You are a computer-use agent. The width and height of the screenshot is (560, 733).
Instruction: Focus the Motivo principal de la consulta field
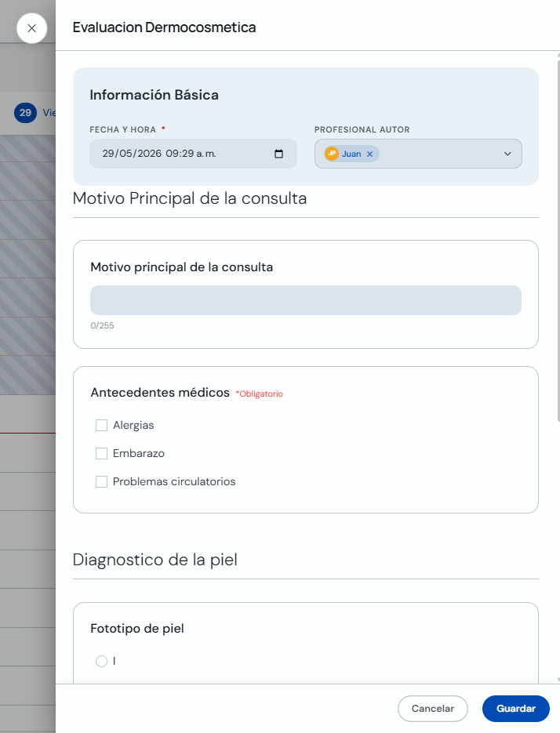306,300
